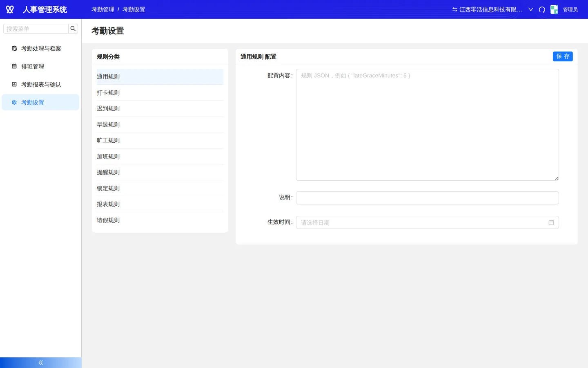
Task: Open the calendar icon in 生效时间 field
Action: (551, 222)
